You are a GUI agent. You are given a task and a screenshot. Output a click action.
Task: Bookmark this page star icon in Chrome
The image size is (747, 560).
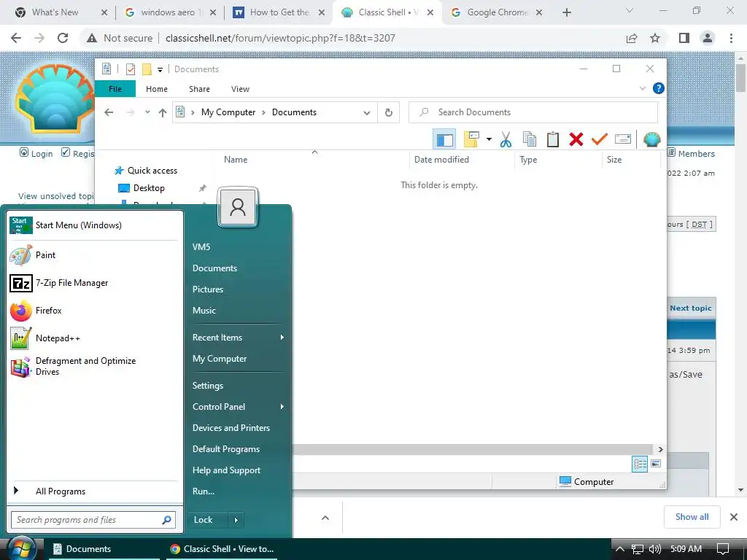pyautogui.click(x=655, y=38)
